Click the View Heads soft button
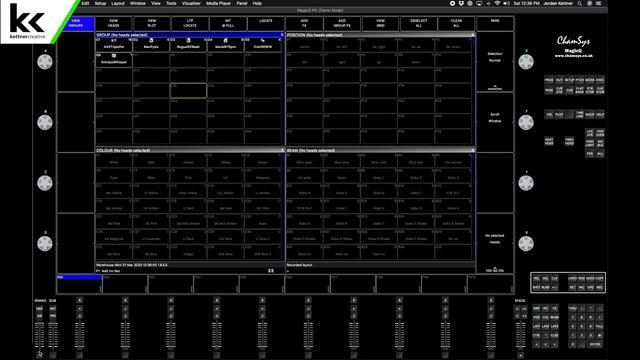640x360 pixels. click(x=113, y=23)
